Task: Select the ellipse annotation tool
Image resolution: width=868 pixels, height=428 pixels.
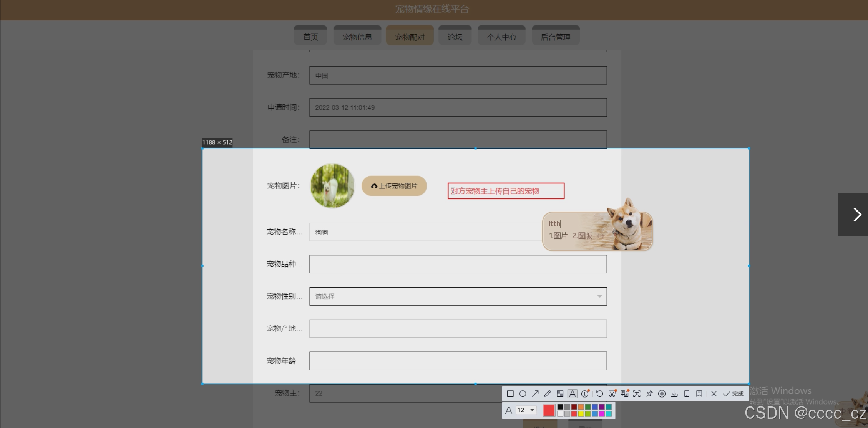Action: [523, 394]
